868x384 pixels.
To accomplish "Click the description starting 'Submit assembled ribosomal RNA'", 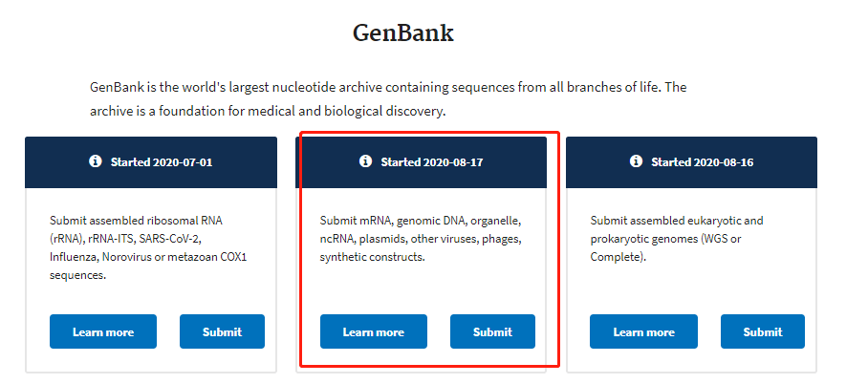I will coord(147,247).
